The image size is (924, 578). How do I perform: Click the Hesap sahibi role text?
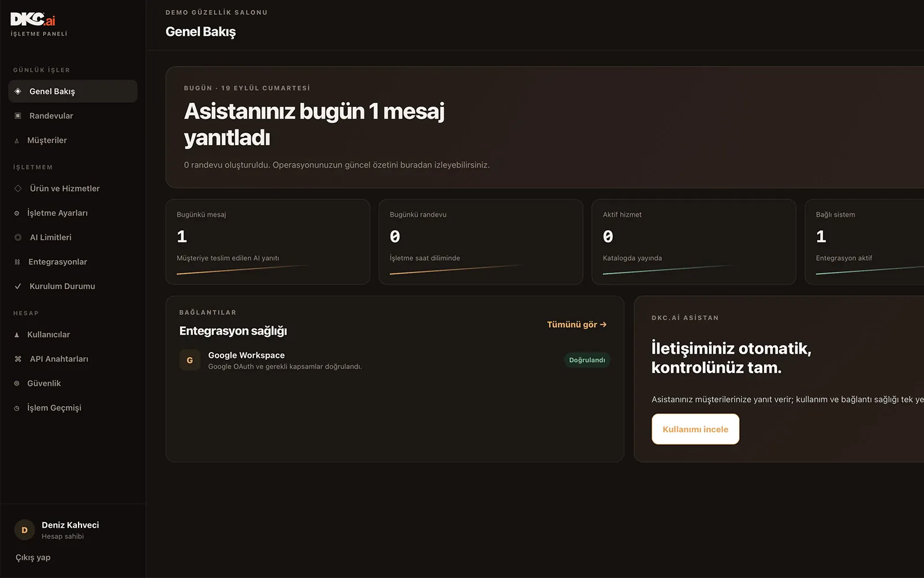click(x=63, y=536)
